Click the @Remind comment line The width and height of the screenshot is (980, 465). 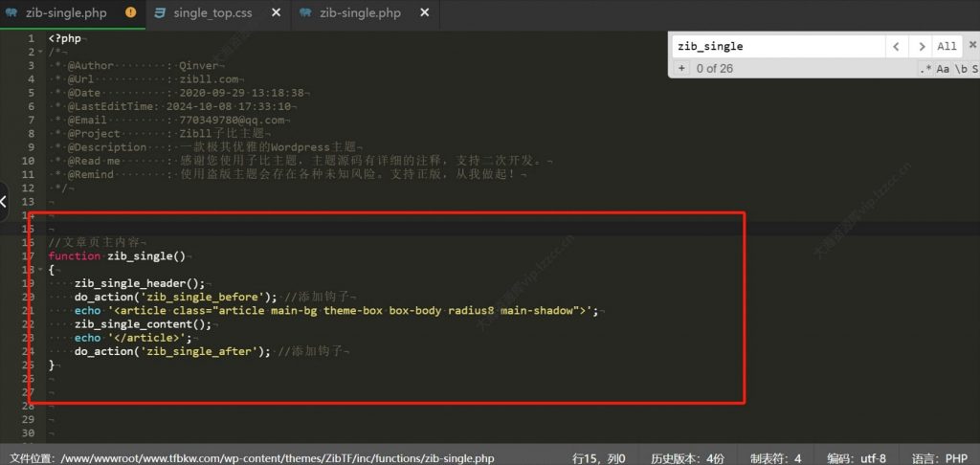coord(287,175)
